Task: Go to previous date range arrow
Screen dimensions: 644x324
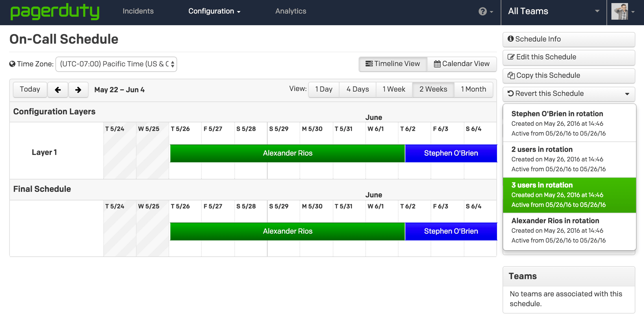Action: [58, 90]
